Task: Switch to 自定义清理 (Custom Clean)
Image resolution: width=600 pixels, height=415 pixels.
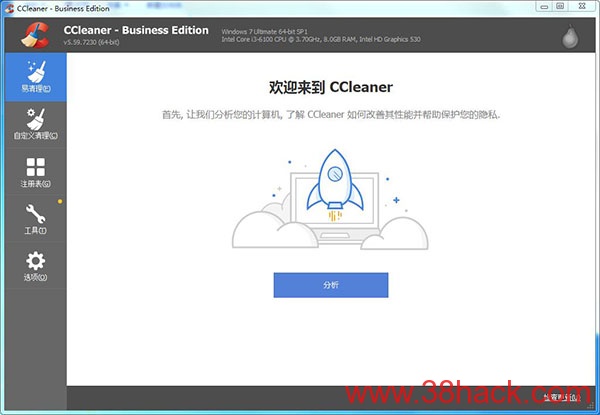Action: [36, 125]
